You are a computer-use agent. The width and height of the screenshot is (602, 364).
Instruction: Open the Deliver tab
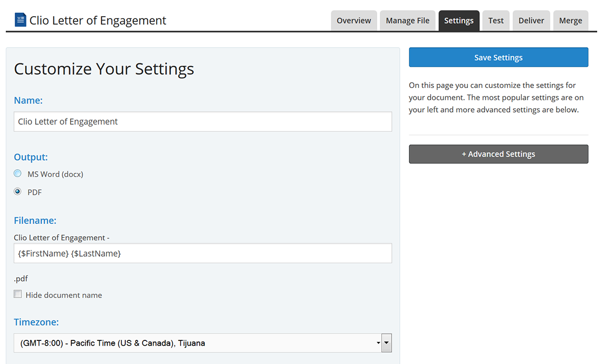tap(531, 21)
